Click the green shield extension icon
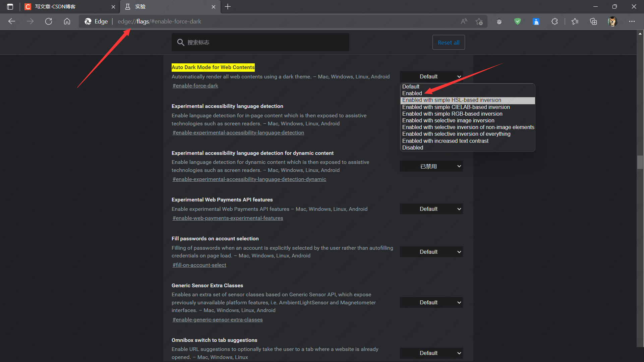 coord(518,21)
